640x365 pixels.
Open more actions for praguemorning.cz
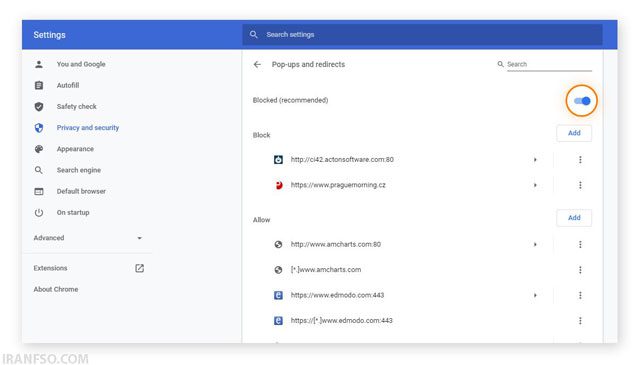pyautogui.click(x=580, y=185)
